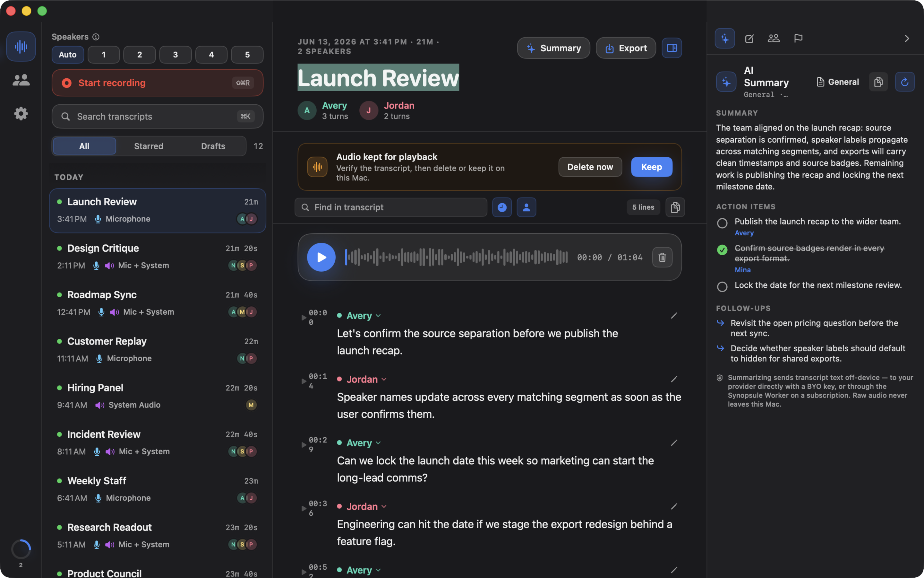Screen dimensions: 924x578
Task: Switch to the Starred tab
Action: [149, 146]
